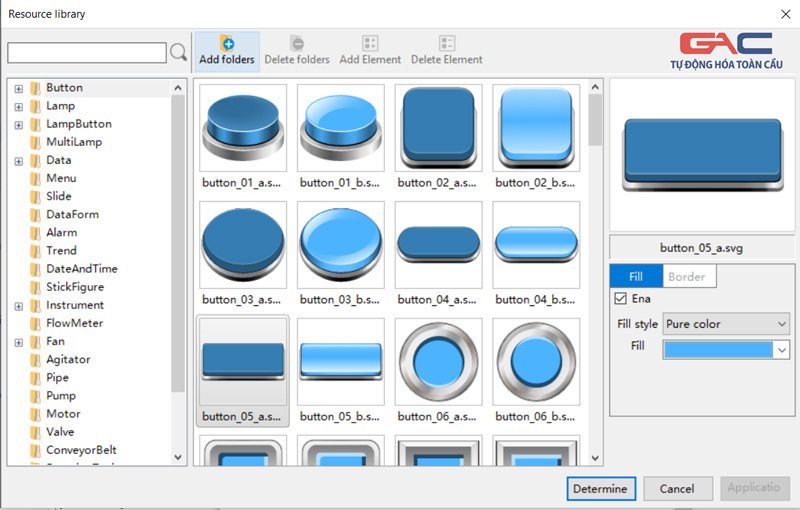
Task: Select the button_01_b thumbnail
Action: point(341,128)
